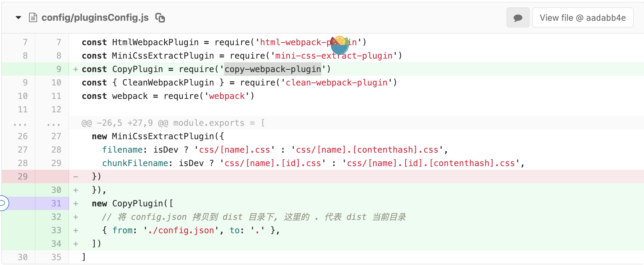Click the @@ -26,5 +27,9 @@ hunk header

[173, 123]
